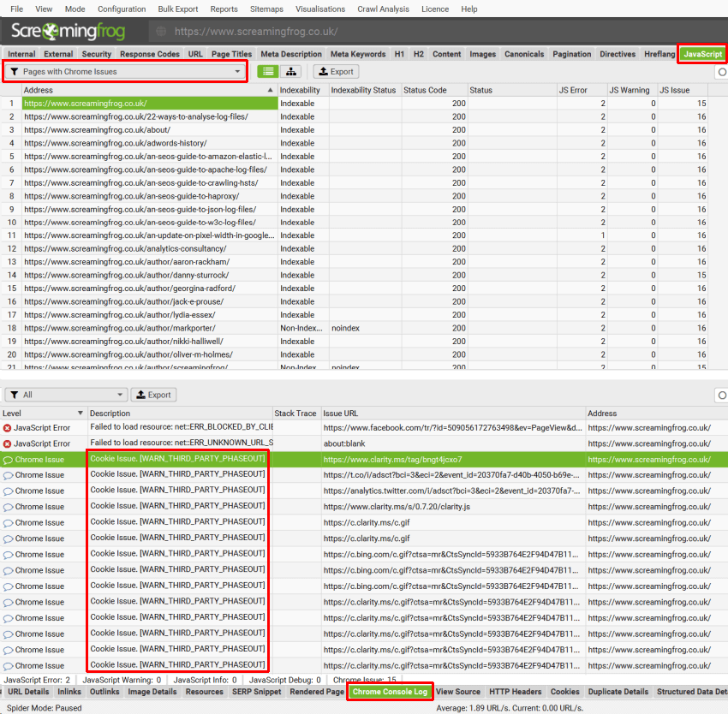Open the Visualisations menu
This screenshot has width=728, height=714.
(x=320, y=9)
